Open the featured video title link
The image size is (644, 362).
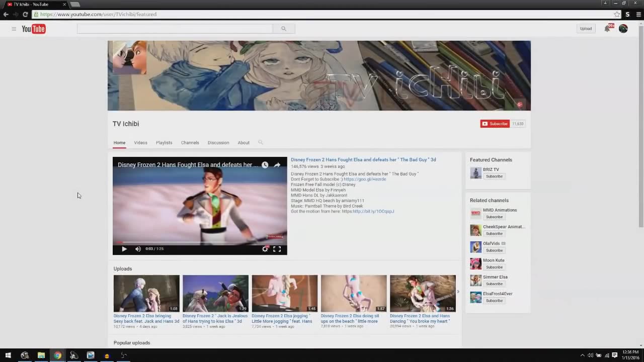[363, 160]
